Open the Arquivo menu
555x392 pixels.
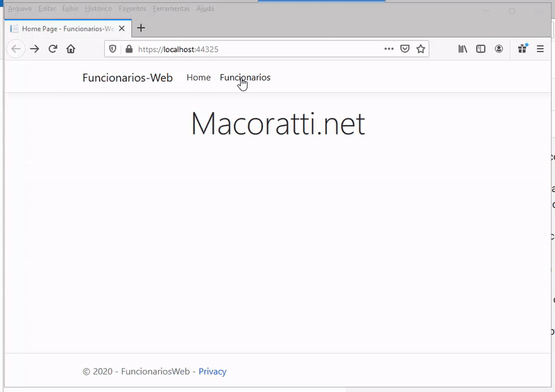20,8
